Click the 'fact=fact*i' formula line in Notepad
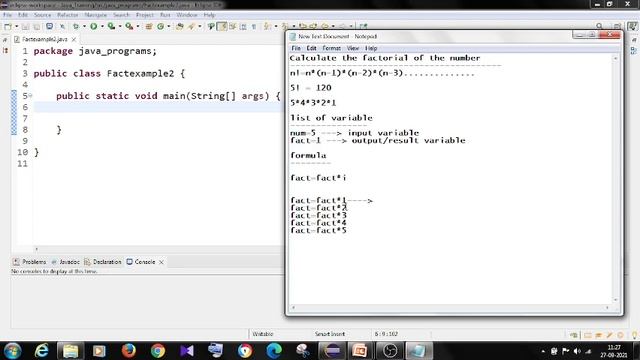The height and width of the screenshot is (360, 640). [x=318, y=178]
